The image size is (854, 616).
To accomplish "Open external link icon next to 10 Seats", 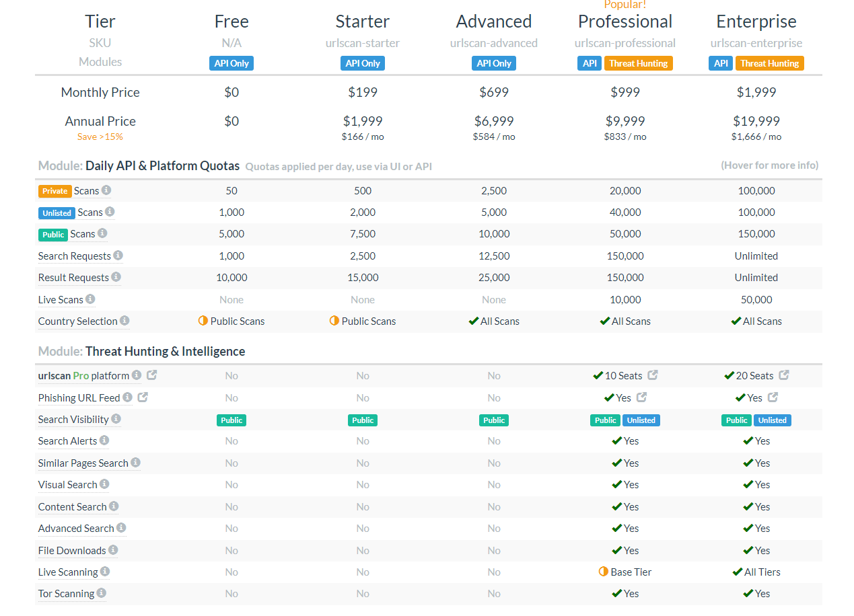I will coord(653,375).
